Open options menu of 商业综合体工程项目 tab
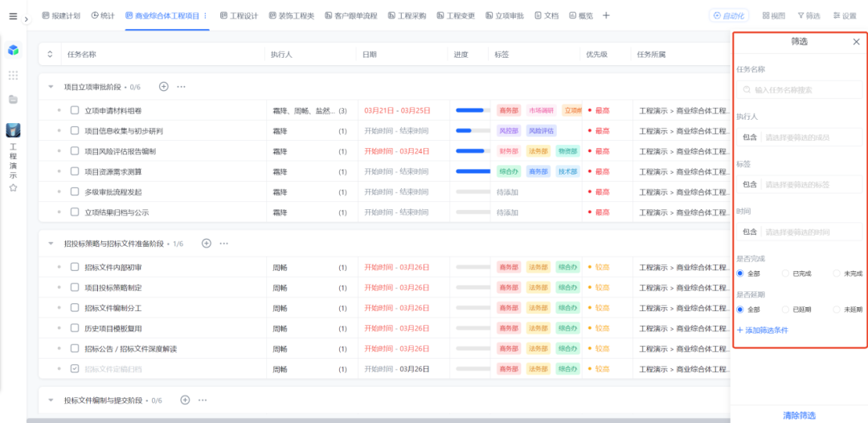 [206, 15]
